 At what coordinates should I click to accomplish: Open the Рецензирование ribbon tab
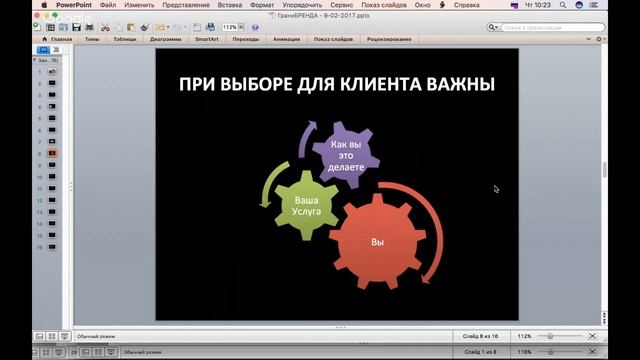(x=389, y=39)
